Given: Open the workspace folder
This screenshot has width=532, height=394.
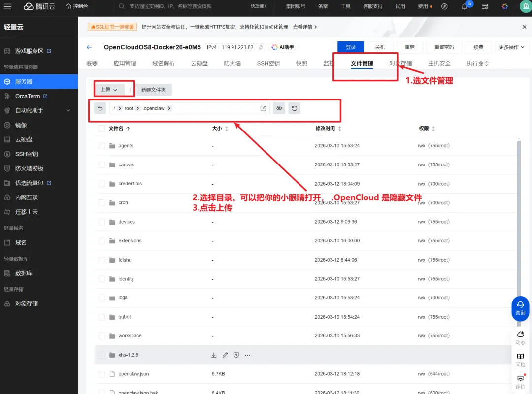Looking at the screenshot, I should pos(130,335).
